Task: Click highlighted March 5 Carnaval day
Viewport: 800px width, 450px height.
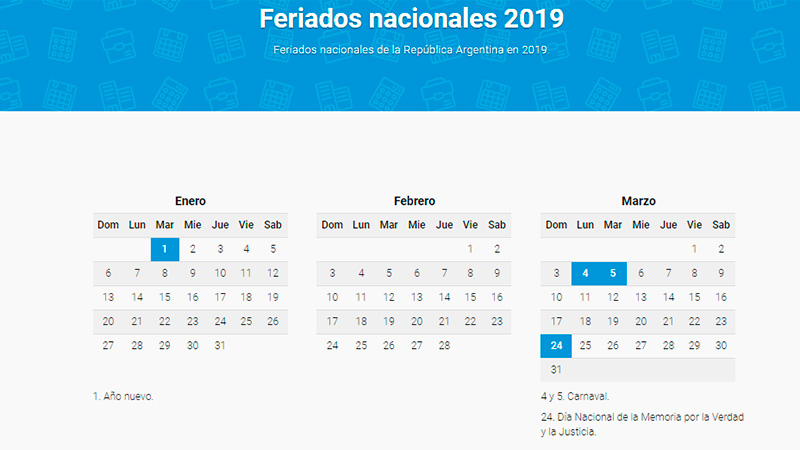Action: (x=613, y=273)
